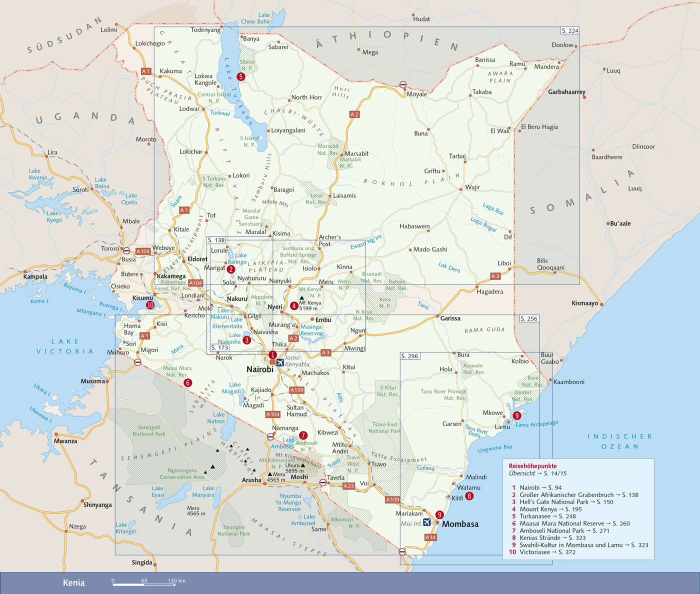Open the S. 296 page reference label
This screenshot has height=594, width=700.
410,356
